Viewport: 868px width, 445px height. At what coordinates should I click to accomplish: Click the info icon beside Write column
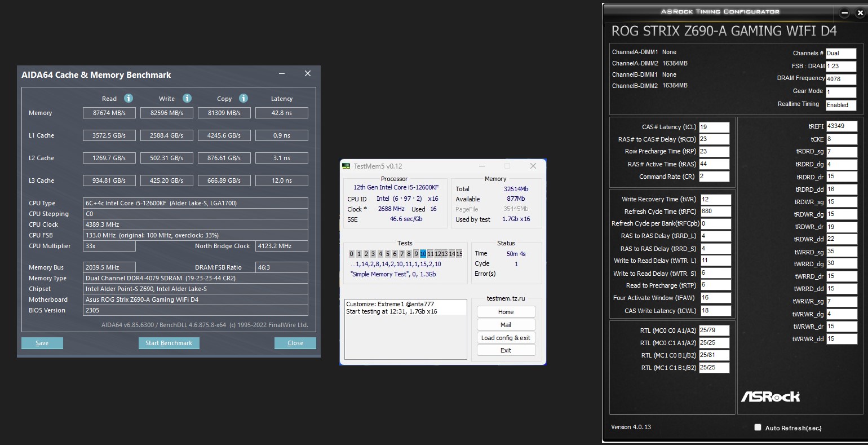coord(187,98)
